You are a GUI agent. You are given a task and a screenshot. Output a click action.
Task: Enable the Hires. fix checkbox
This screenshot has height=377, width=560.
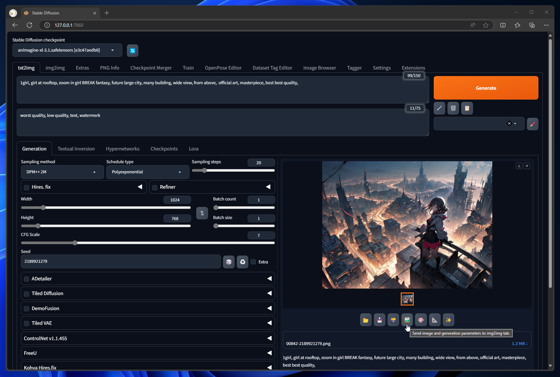(26, 187)
